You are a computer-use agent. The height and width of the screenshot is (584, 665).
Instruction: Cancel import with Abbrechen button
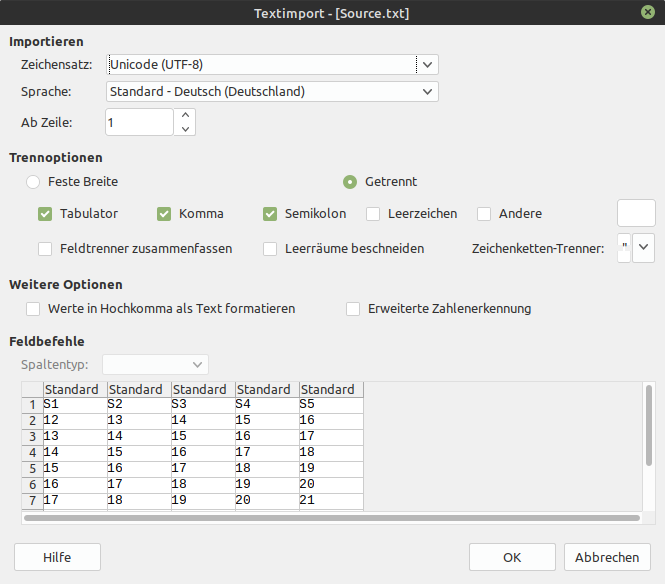pos(607,557)
